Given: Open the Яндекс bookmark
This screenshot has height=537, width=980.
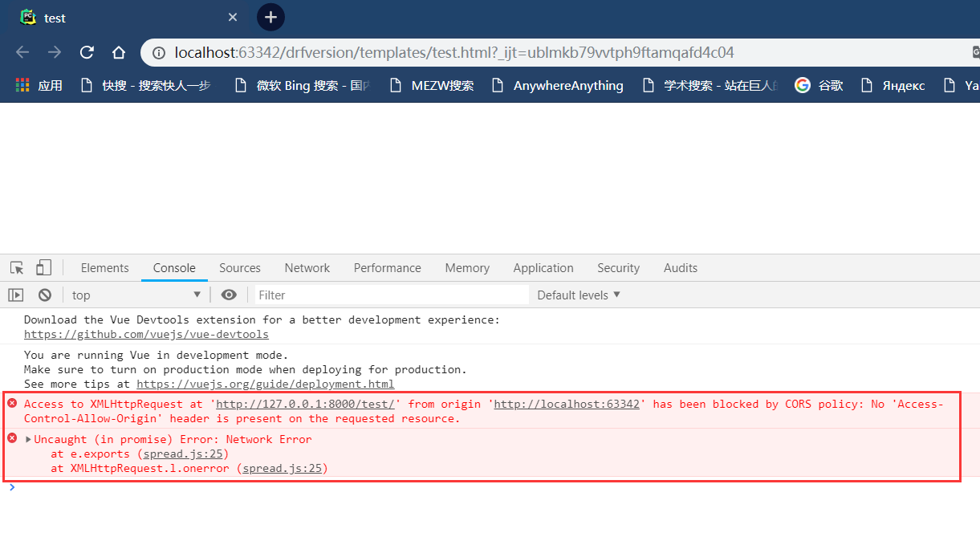Looking at the screenshot, I should click(893, 85).
